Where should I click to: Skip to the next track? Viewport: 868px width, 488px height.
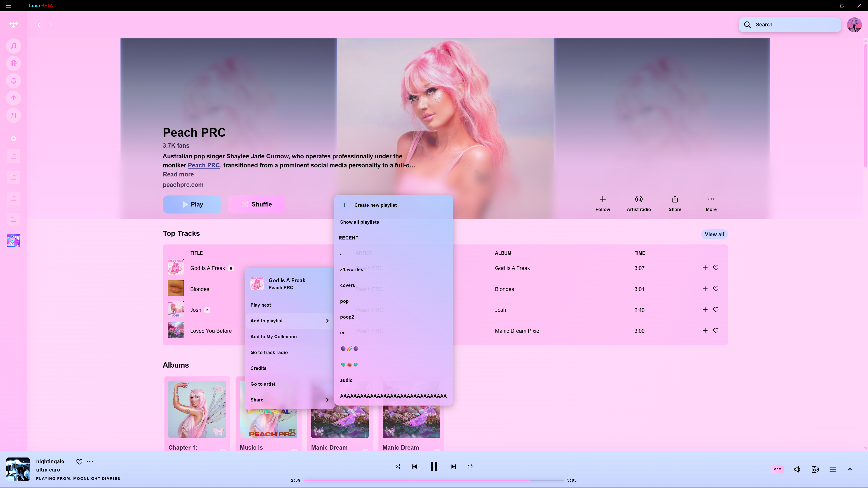click(x=453, y=467)
